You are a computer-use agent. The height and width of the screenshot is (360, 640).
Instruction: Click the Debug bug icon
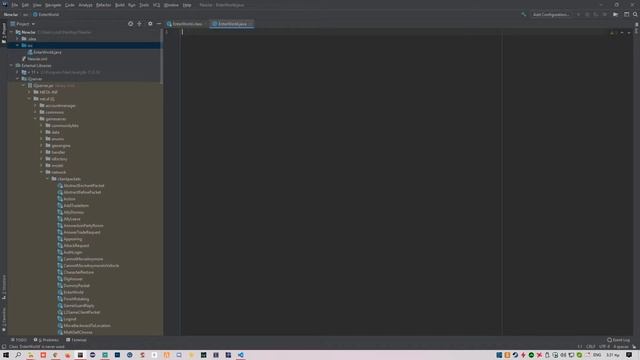pyautogui.click(x=587, y=14)
